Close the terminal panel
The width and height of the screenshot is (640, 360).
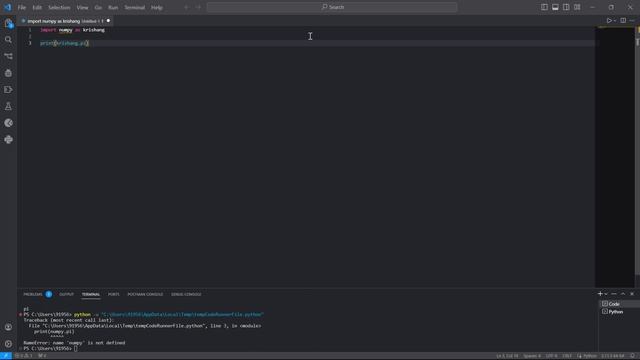(x=632, y=294)
